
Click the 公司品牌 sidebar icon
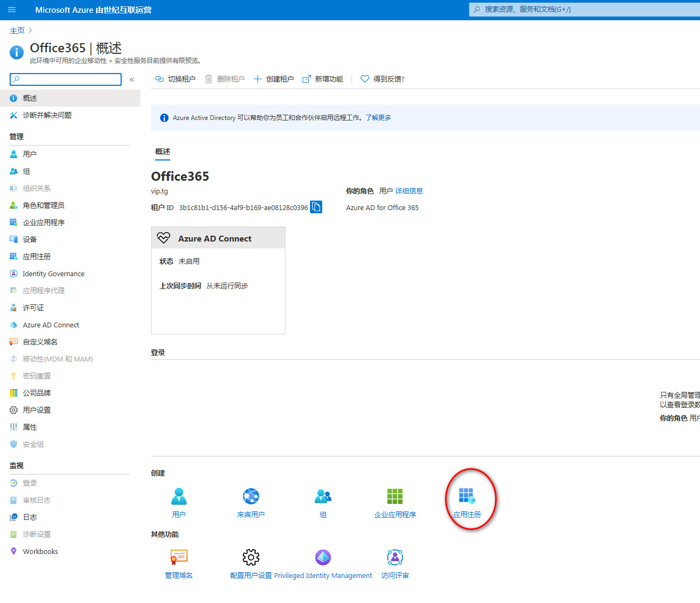point(14,393)
